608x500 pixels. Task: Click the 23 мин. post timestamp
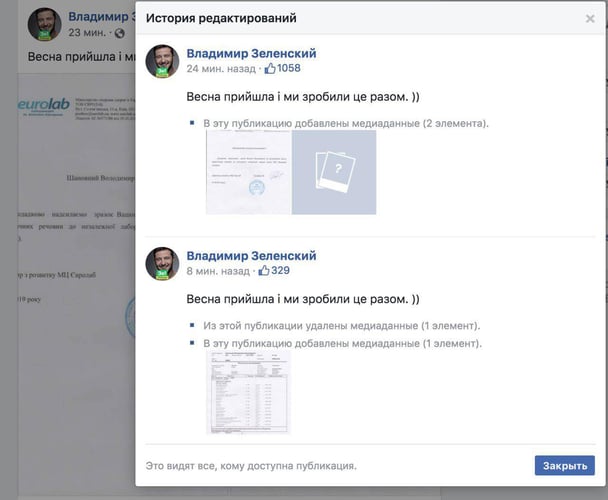pyautogui.click(x=86, y=33)
